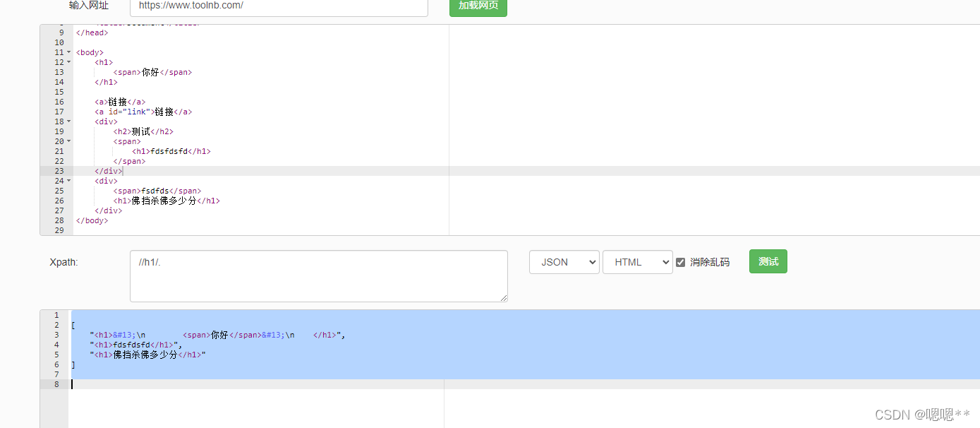980x428 pixels.
Task: Click the result line "<h1>fdsfdsfd</h1>",
Action: pos(136,345)
